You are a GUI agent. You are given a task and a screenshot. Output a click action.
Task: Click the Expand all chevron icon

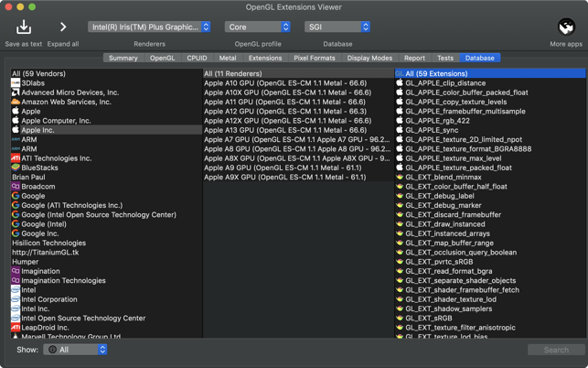click(63, 27)
